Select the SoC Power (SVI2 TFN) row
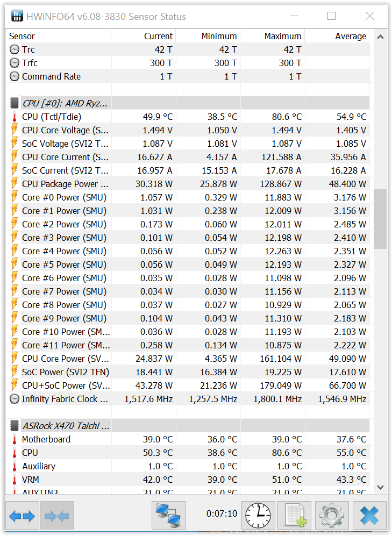The height and width of the screenshot is (536, 392). pos(188,372)
